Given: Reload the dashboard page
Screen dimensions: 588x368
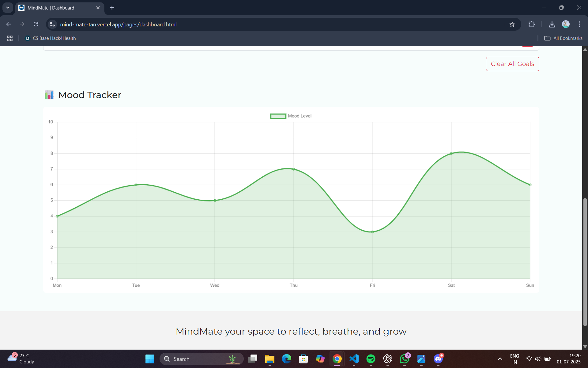Looking at the screenshot, I should click(36, 24).
